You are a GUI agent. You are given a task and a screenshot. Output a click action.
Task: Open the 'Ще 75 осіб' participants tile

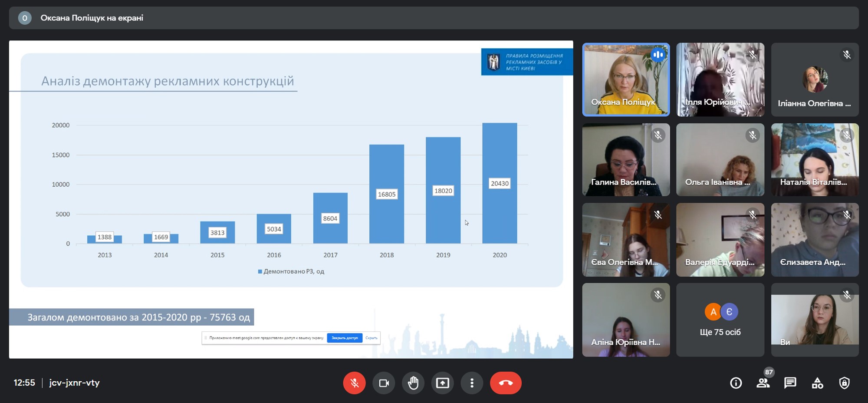click(x=720, y=320)
